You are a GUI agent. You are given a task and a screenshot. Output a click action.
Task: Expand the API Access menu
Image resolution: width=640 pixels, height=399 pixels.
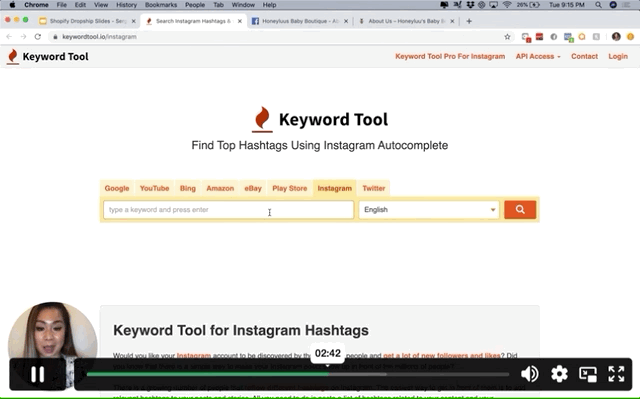[538, 56]
